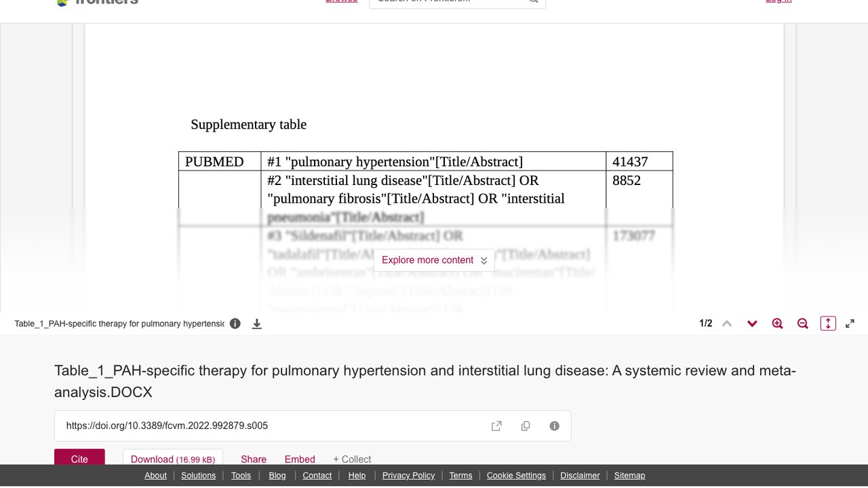Zoom out of the document preview
The height and width of the screenshot is (488, 868).
click(803, 324)
